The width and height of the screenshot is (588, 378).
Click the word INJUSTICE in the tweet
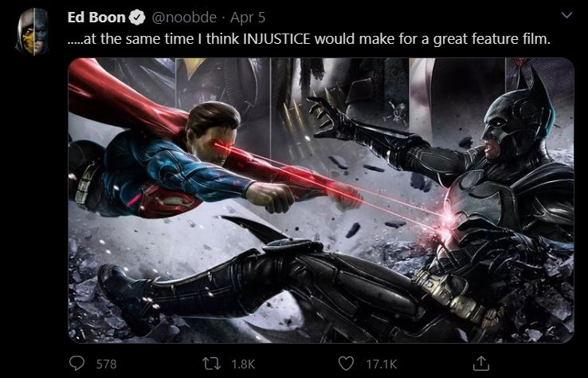pyautogui.click(x=276, y=38)
